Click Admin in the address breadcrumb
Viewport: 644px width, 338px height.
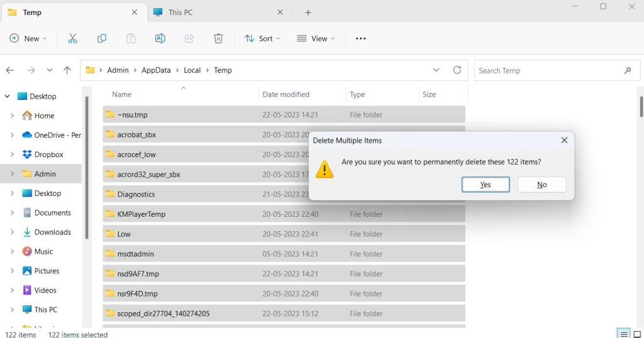pyautogui.click(x=118, y=70)
